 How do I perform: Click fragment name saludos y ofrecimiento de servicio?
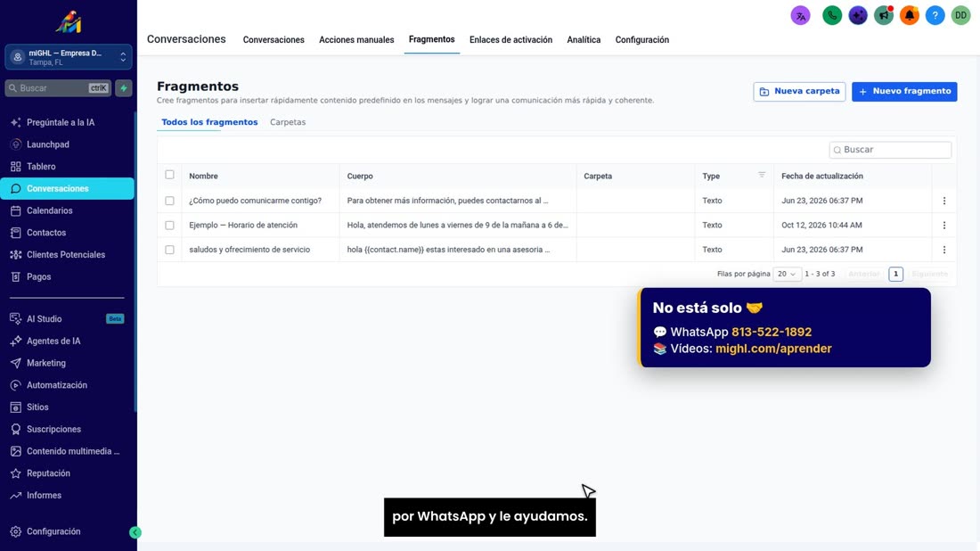coord(249,250)
